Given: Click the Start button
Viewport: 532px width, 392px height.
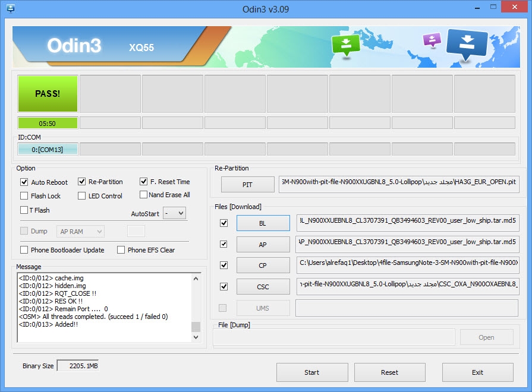Looking at the screenshot, I should pyautogui.click(x=312, y=372).
